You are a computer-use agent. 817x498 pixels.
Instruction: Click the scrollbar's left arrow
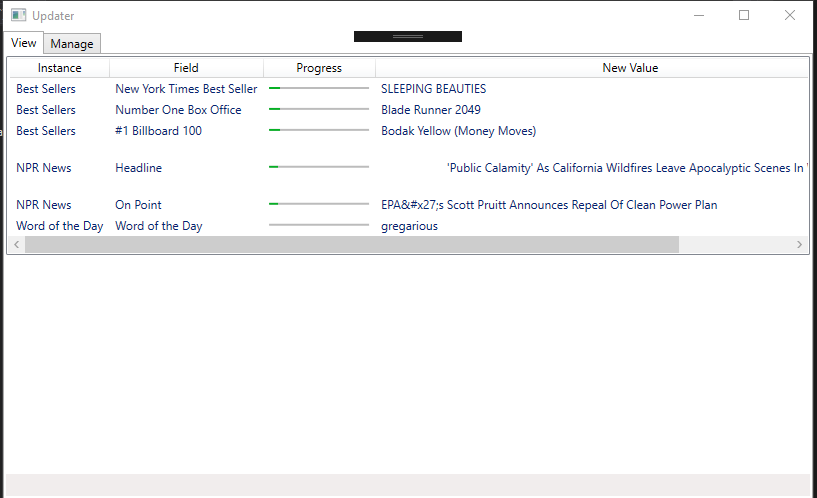click(x=17, y=244)
